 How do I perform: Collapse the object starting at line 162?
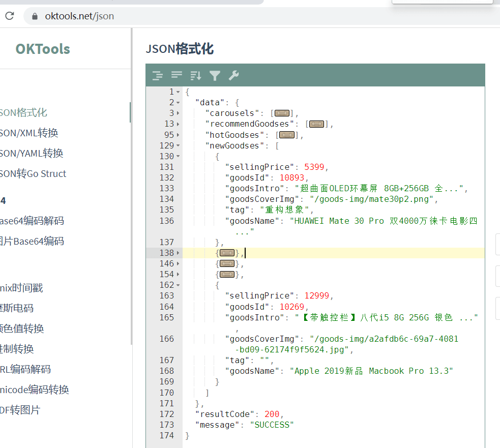[178, 285]
